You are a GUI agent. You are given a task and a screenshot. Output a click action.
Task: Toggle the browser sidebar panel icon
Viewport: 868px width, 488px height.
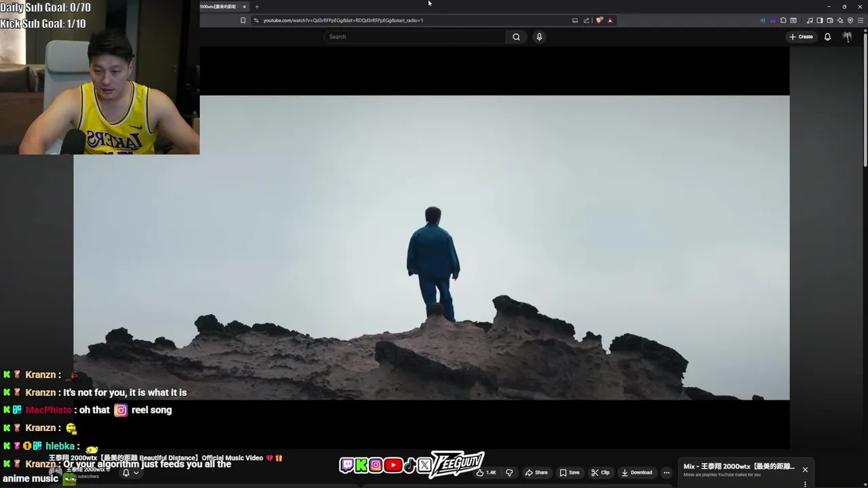(820, 20)
